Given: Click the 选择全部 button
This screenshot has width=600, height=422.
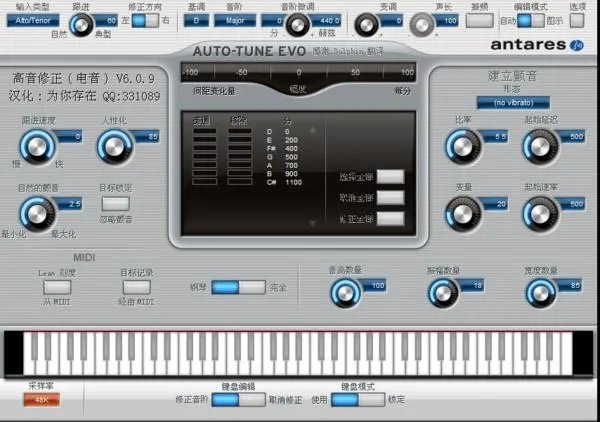Looking at the screenshot, I should coord(391,177).
